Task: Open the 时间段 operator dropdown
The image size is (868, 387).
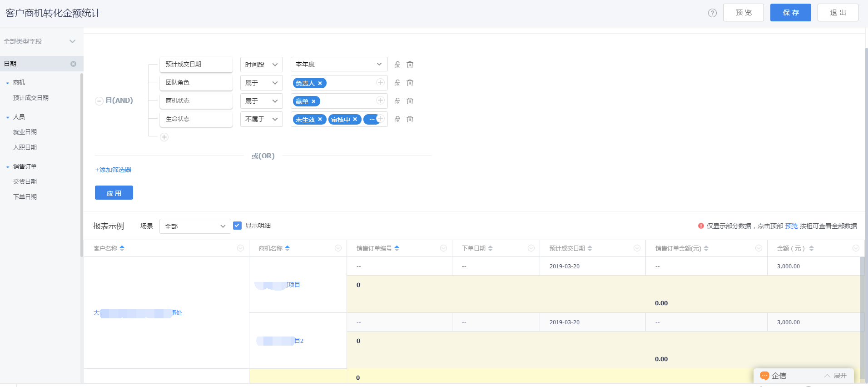Action: point(261,65)
